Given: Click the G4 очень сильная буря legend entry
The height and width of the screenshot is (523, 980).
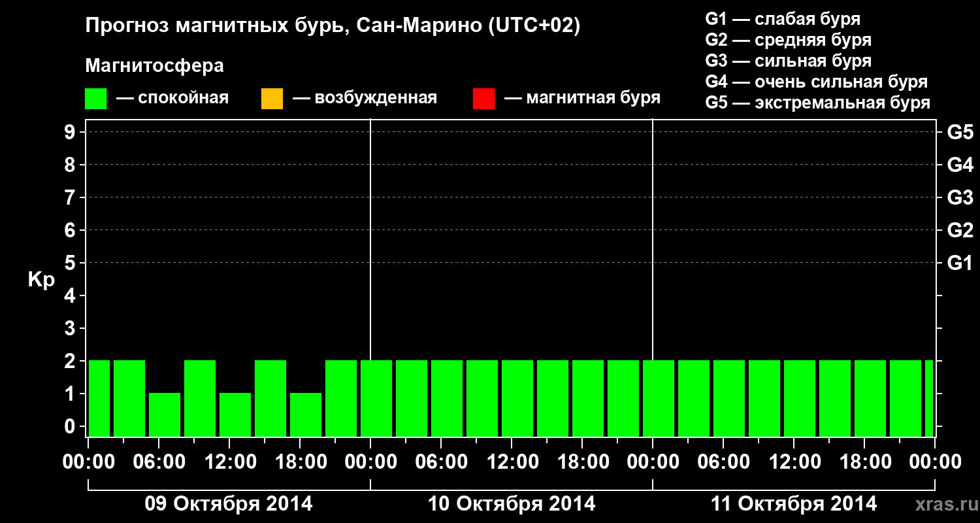Looking at the screenshot, I should (817, 82).
